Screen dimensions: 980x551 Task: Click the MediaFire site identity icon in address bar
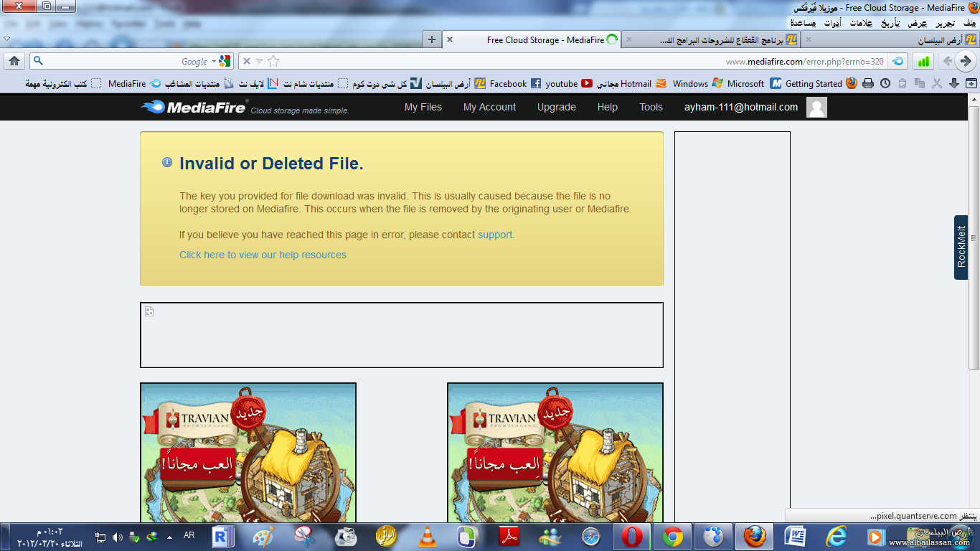click(x=897, y=61)
